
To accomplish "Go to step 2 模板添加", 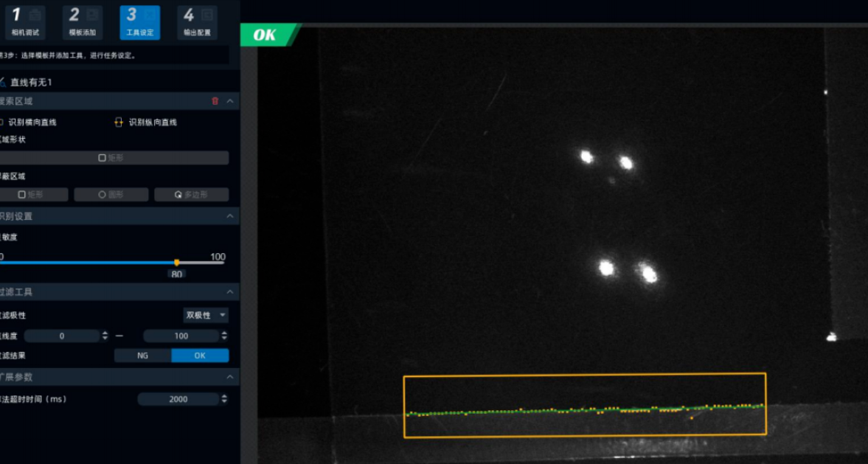I will pos(83,23).
